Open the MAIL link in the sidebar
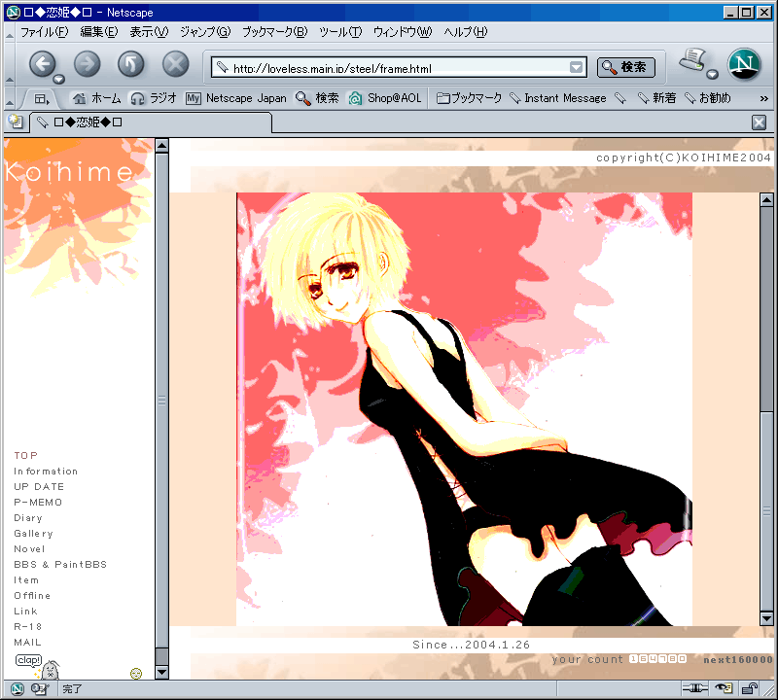Viewport: 778px width, 700px height. point(28,642)
